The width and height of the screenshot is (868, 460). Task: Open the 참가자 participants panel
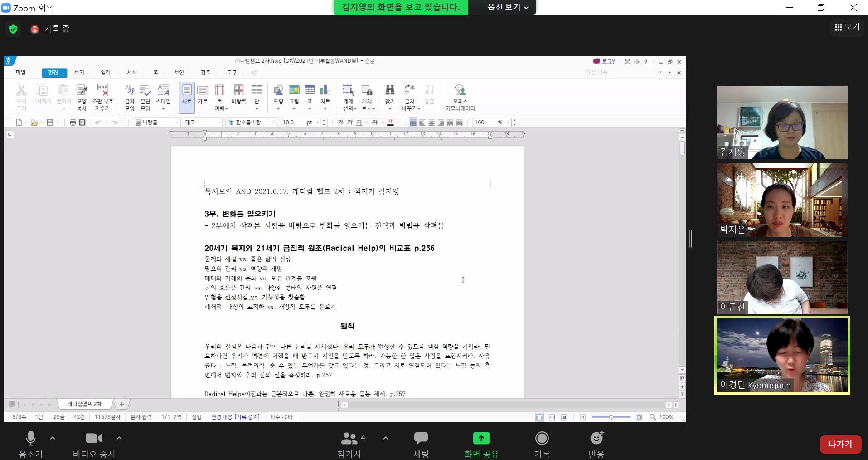tap(349, 443)
